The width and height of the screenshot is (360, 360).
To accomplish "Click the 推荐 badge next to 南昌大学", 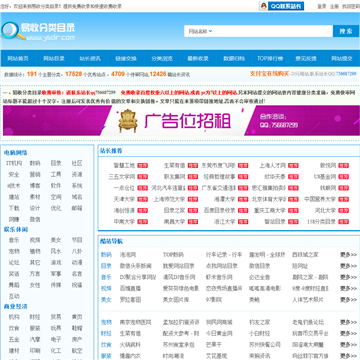I will click(193, 222).
